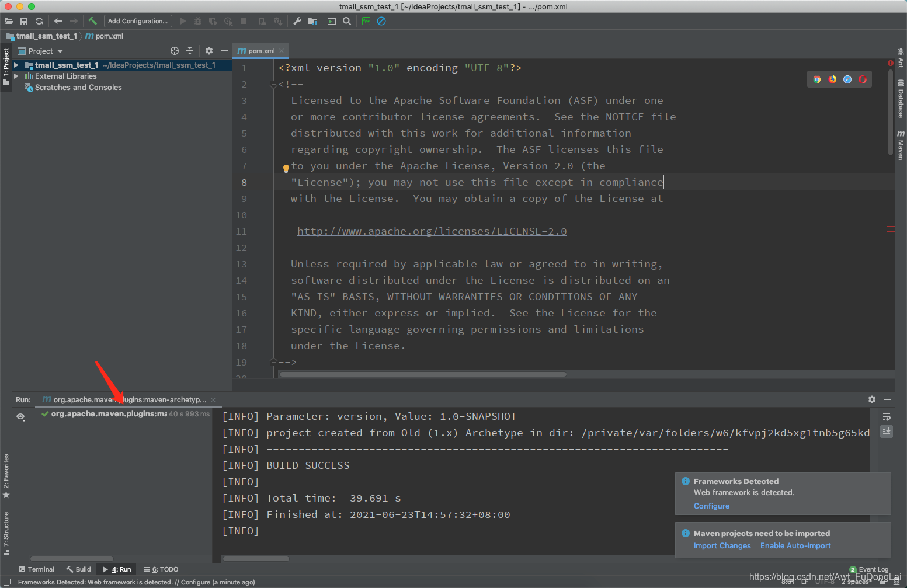Click the console horizontal scrollbar
This screenshot has height=588, width=907.
pyautogui.click(x=256, y=559)
